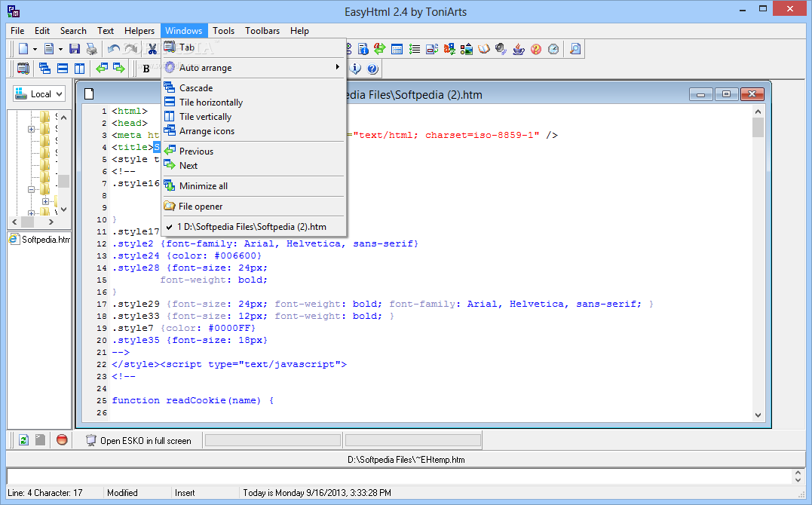Choose Cascade from the Windows menu
Screen dimensions: 812x505
[x=254, y=88]
